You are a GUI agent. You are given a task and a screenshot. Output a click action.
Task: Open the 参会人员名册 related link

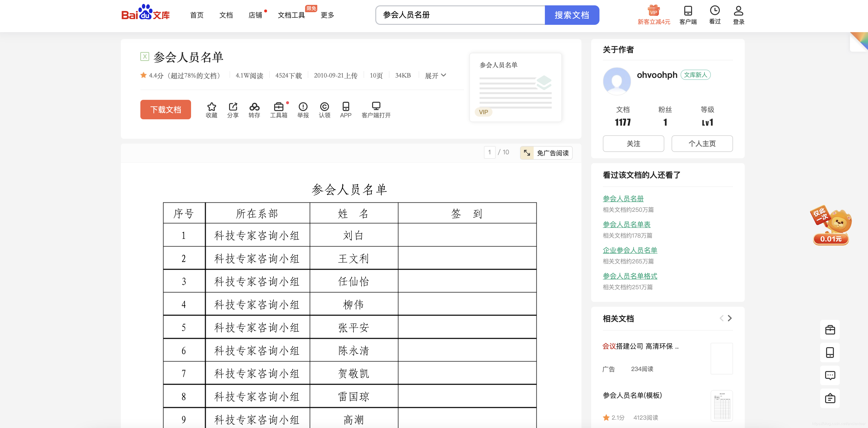tap(623, 199)
